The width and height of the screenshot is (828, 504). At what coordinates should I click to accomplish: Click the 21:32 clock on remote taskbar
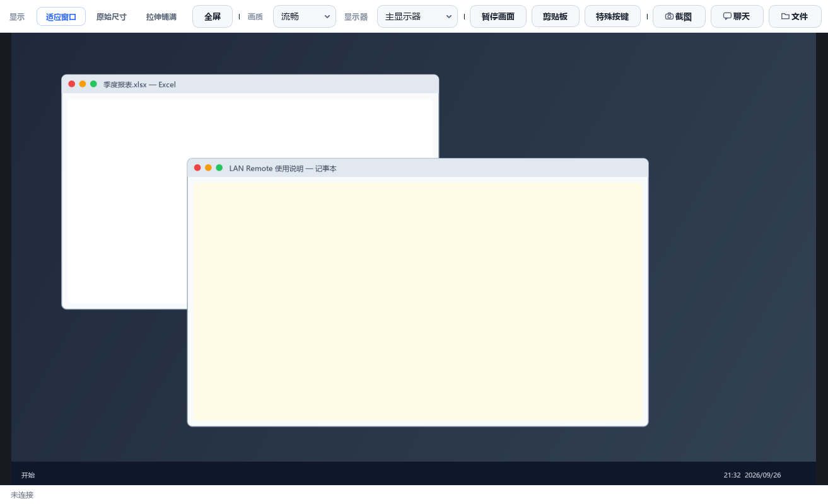tap(732, 475)
